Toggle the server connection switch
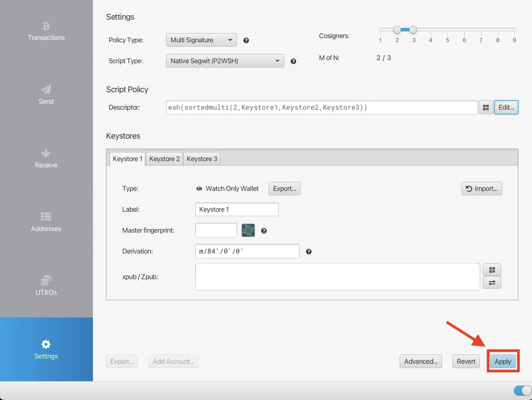The height and width of the screenshot is (400, 532). pos(522,391)
